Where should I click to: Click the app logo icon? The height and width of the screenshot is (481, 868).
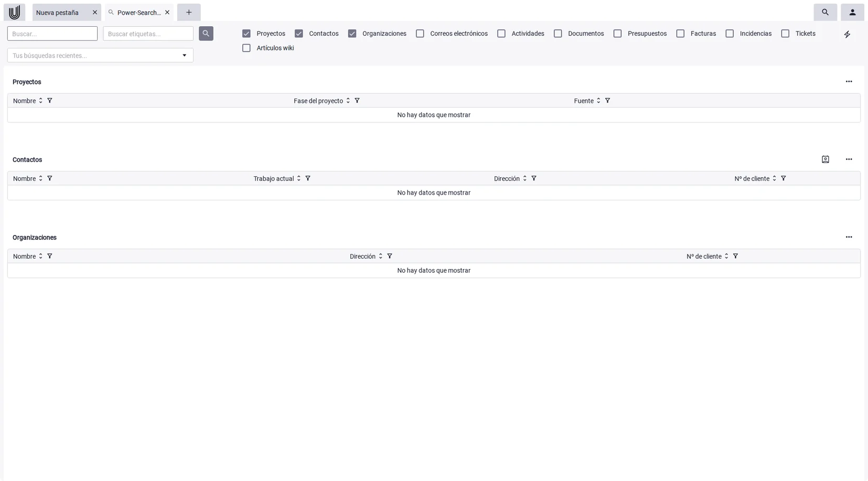(x=14, y=12)
